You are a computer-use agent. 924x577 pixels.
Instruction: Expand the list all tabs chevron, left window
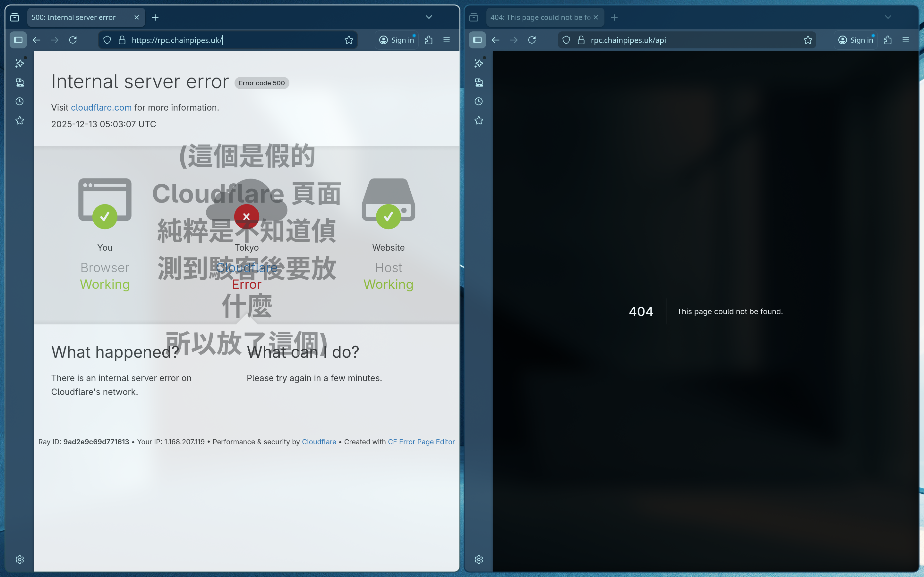429,17
